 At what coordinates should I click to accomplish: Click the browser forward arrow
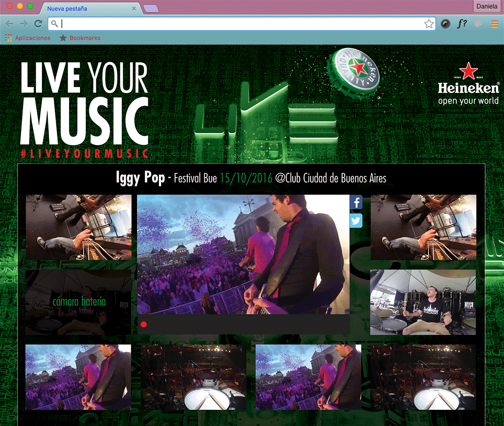(24, 24)
